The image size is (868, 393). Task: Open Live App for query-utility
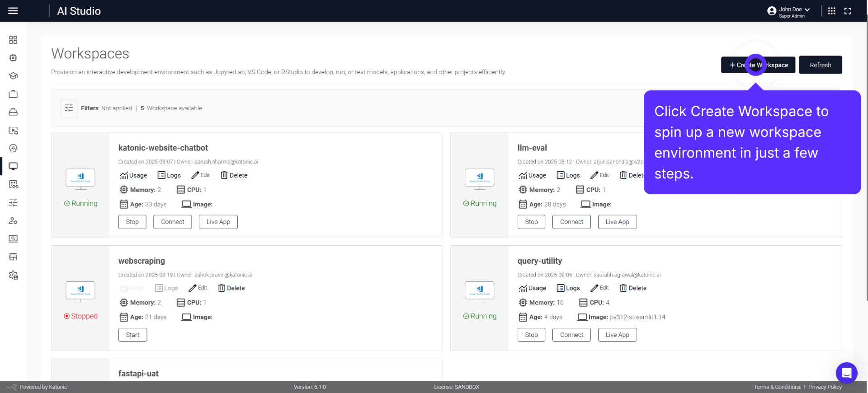click(617, 335)
